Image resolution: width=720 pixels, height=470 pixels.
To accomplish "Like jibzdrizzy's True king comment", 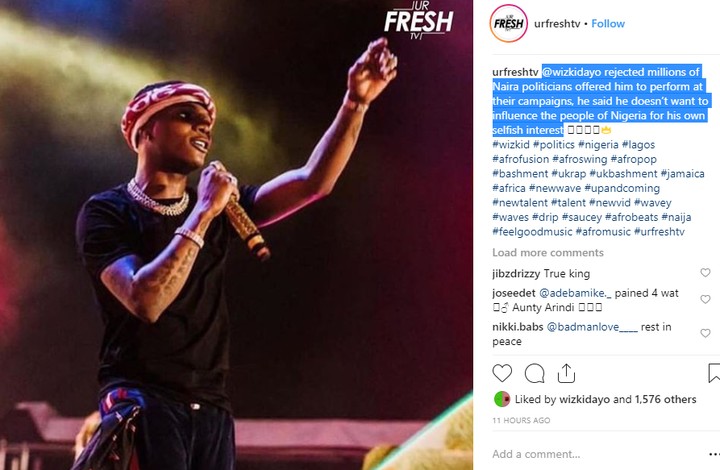I will pyautogui.click(x=705, y=273).
